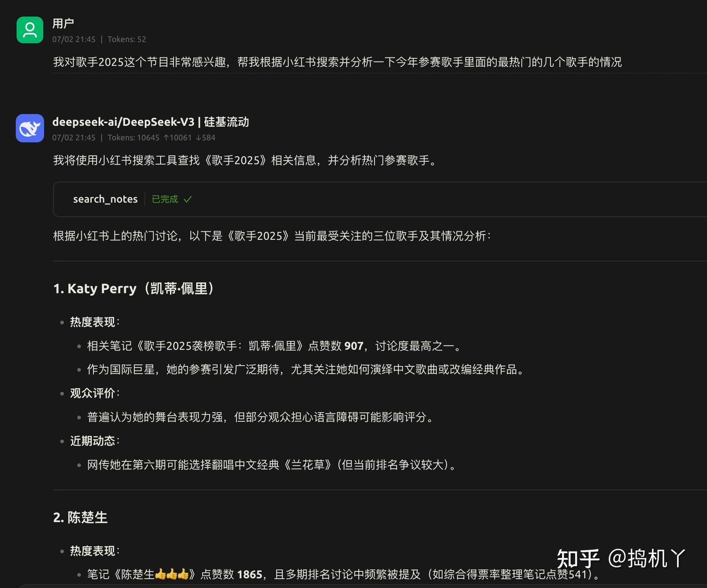
Task: Click the 观众评价 bullet label
Action: pyautogui.click(x=94, y=393)
